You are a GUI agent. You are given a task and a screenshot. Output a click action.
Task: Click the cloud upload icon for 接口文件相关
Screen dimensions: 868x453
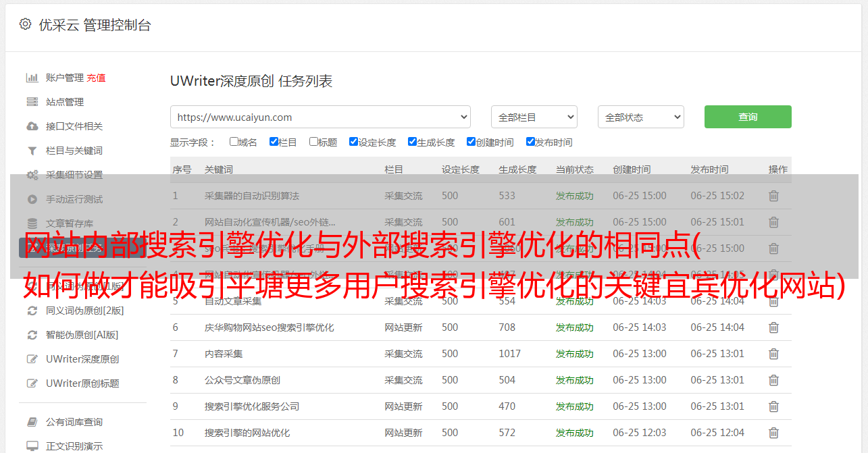32,126
